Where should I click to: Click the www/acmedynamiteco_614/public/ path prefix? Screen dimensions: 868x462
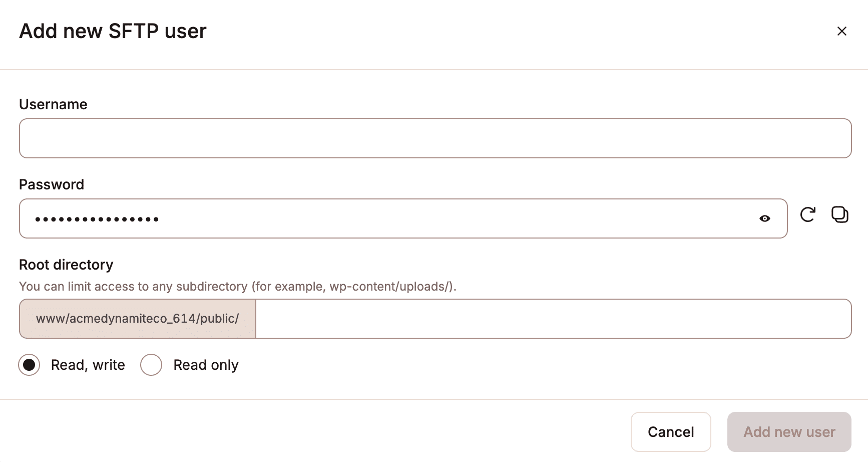click(137, 318)
